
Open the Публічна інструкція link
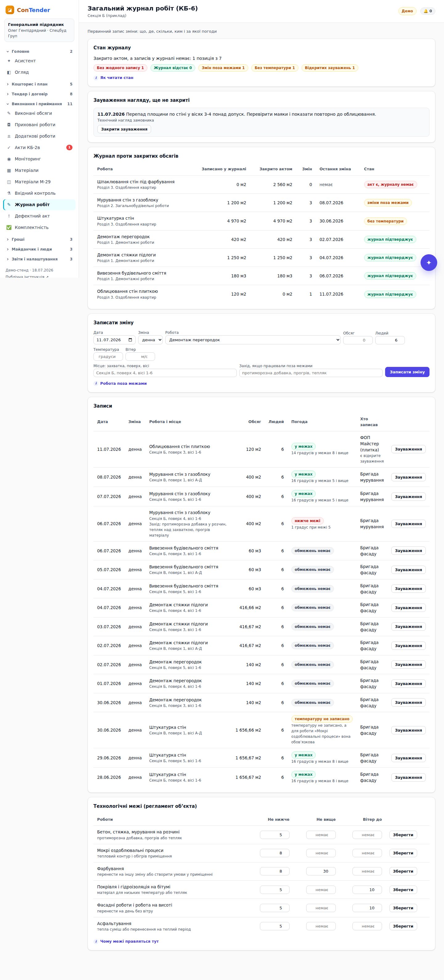pos(27,276)
